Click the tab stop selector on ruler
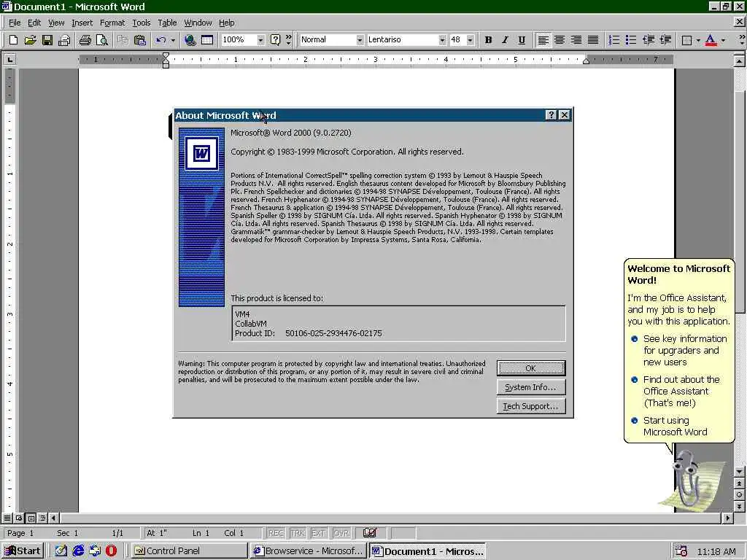The height and width of the screenshot is (560, 747). click(9, 59)
